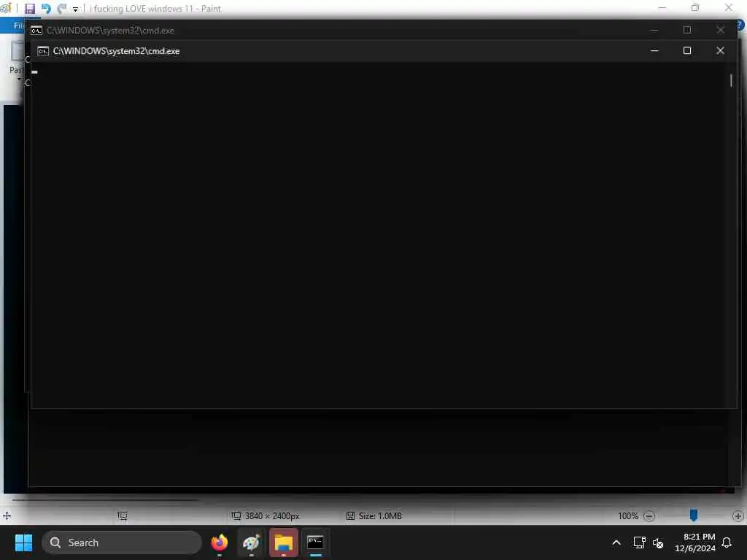
Task: Click the Redo arrow in Paint
Action: tap(61, 9)
